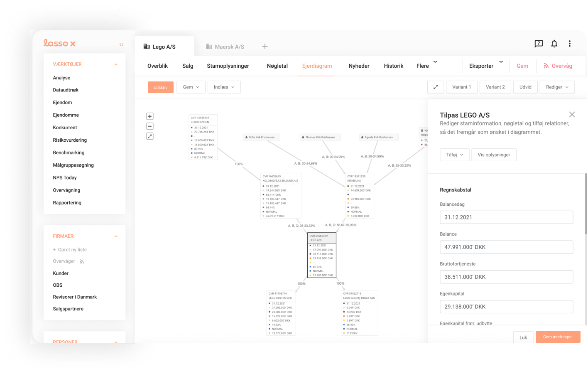Zoom in the diagram with plus button

[150, 116]
